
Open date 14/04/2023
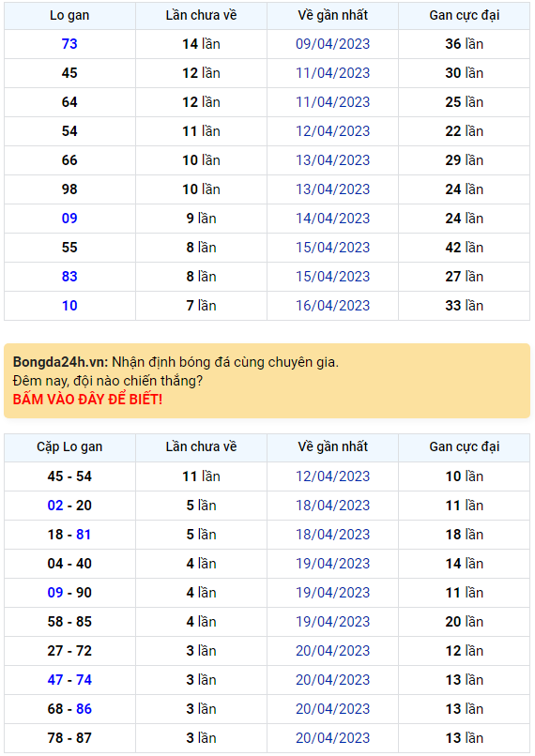(x=333, y=219)
